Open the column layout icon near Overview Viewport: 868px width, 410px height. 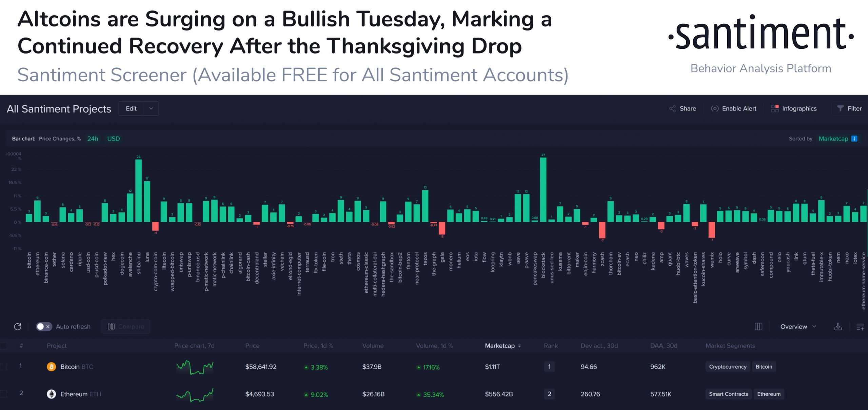coord(758,326)
